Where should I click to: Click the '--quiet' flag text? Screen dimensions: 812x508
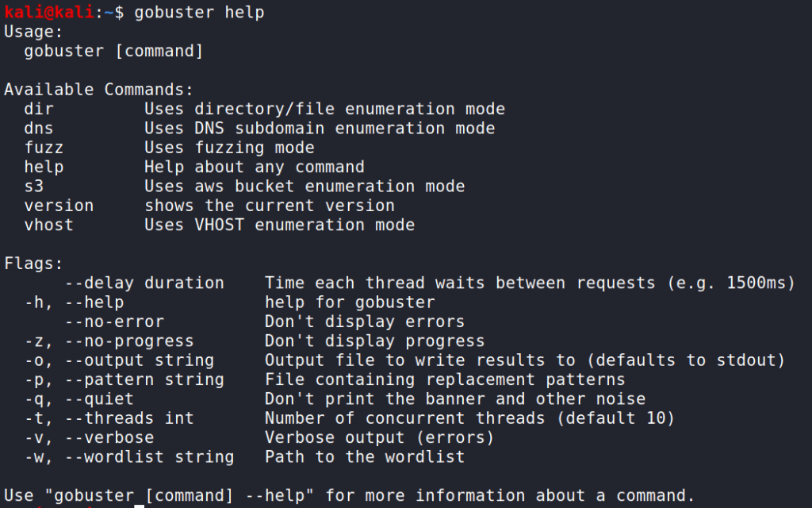(x=99, y=399)
